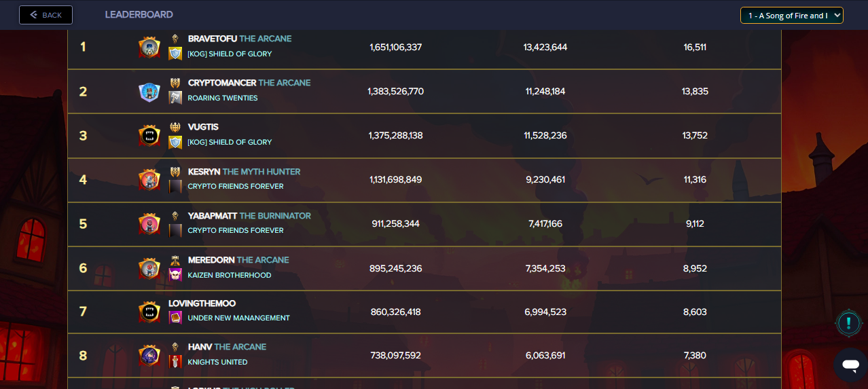
Task: Click the Knights United guild crest
Action: point(175,362)
